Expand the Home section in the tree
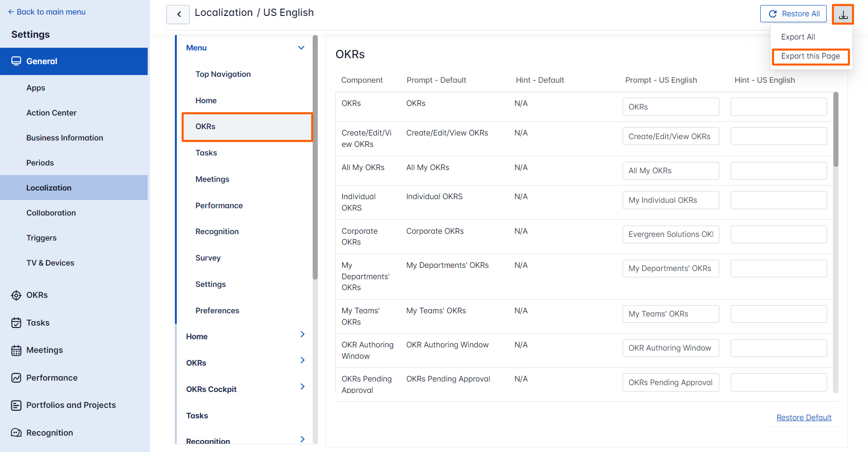868x452 pixels. coord(302,334)
